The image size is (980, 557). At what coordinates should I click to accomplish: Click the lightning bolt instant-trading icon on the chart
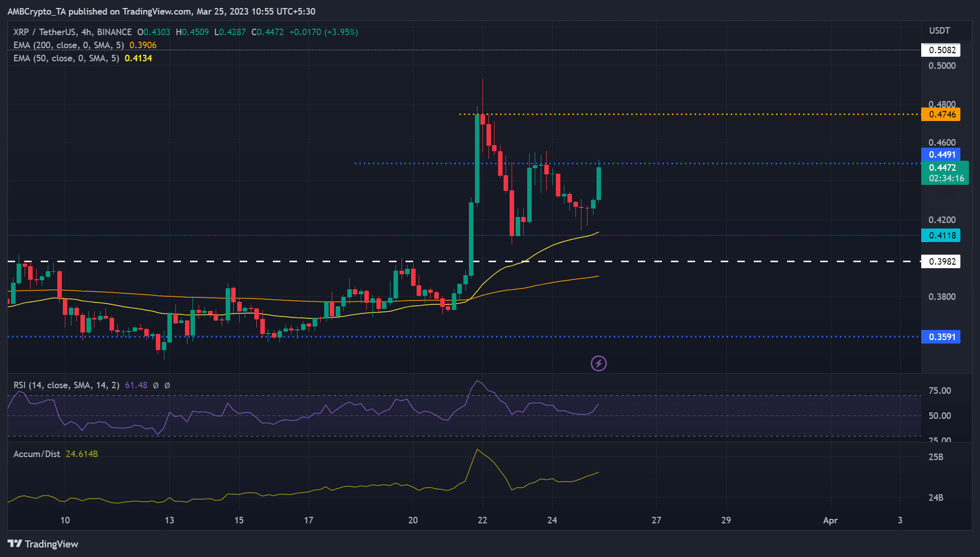[598, 363]
